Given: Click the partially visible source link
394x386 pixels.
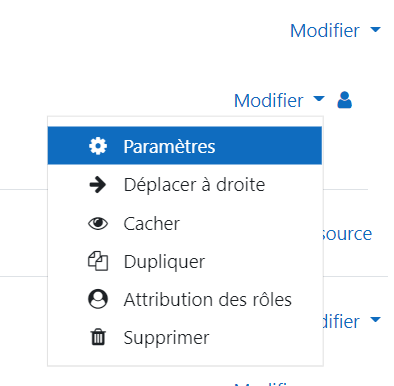Looking at the screenshot, I should pyautogui.click(x=347, y=234).
